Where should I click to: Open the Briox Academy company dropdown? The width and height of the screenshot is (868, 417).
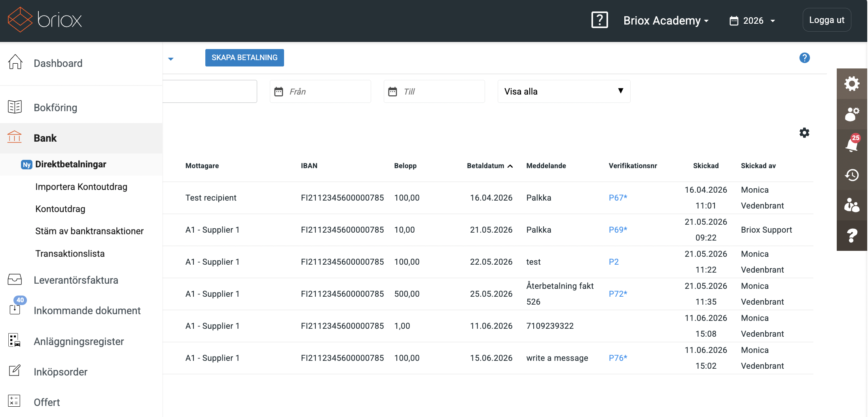(666, 21)
